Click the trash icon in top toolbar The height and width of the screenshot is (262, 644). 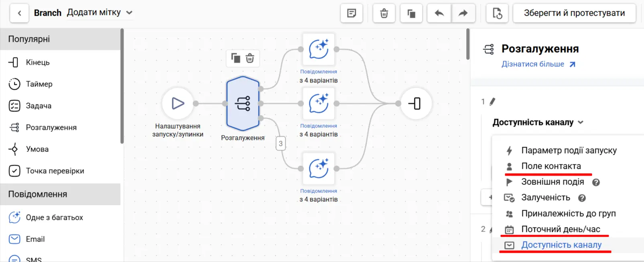tap(384, 14)
